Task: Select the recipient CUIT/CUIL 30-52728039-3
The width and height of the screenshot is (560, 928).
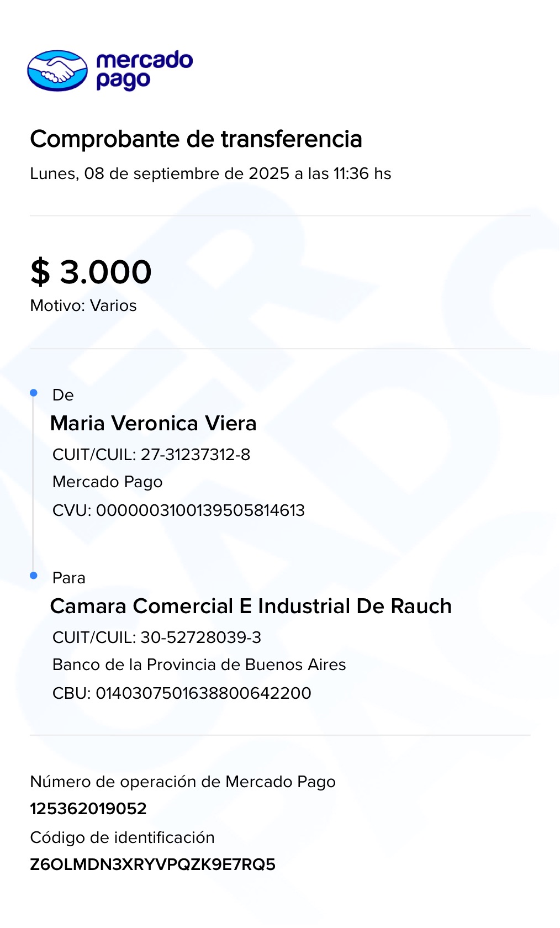Action: point(200,637)
